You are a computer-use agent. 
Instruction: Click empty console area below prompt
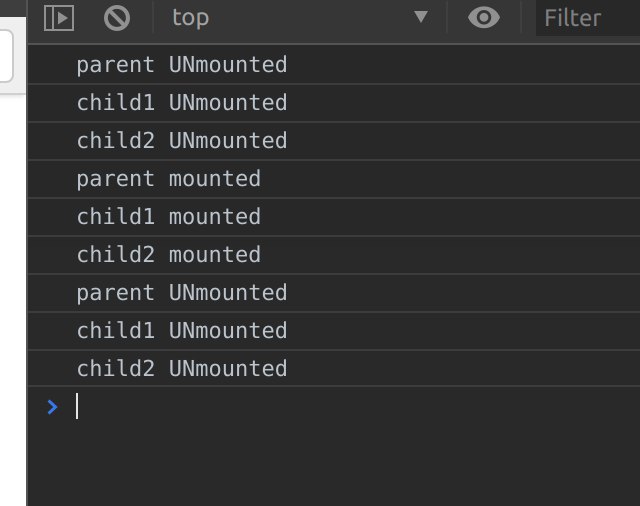[333, 465]
